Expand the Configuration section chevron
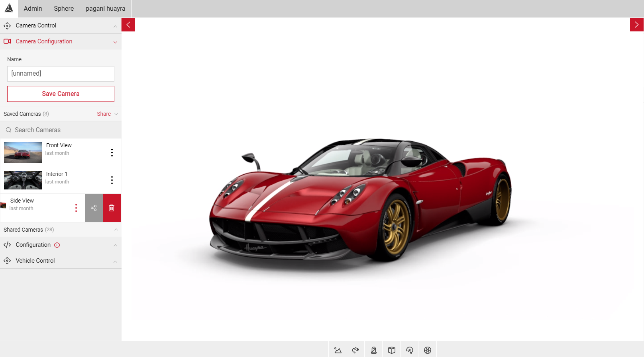This screenshot has width=644, height=357. (115, 246)
